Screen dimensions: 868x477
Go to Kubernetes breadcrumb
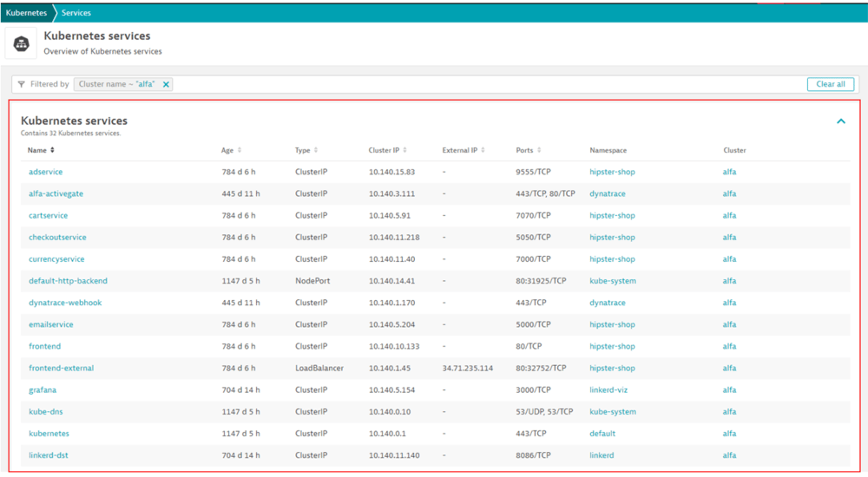click(x=26, y=13)
